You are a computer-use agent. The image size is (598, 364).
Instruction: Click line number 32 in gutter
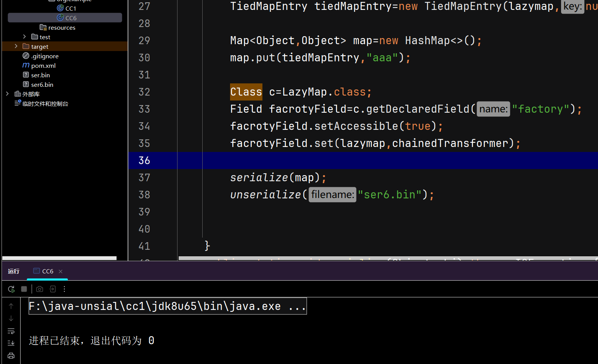point(144,92)
